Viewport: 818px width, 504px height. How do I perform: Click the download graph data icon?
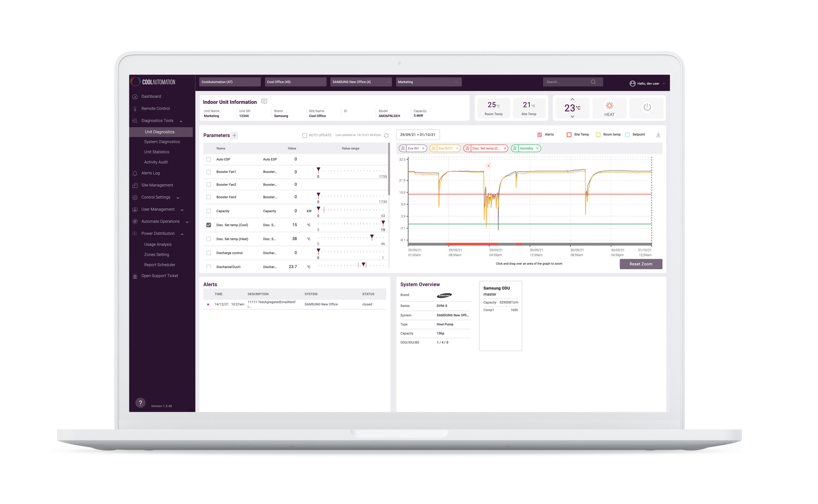658,135
